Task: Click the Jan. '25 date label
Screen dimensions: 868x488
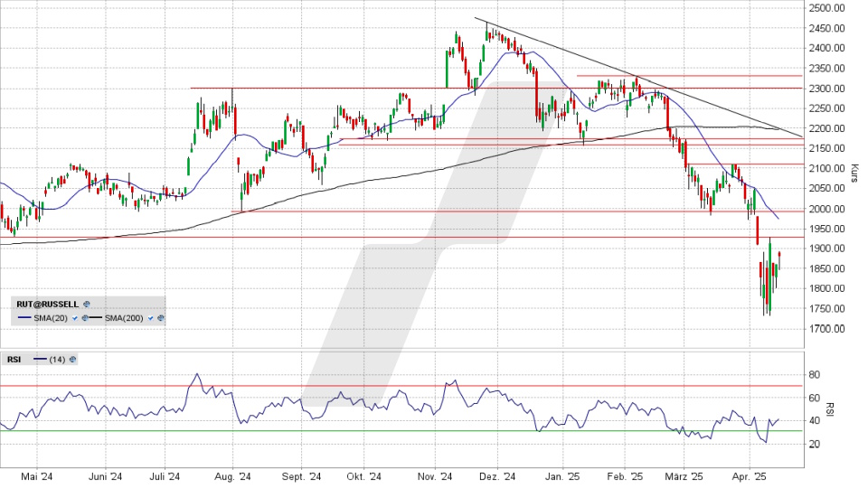Action: pos(562,476)
